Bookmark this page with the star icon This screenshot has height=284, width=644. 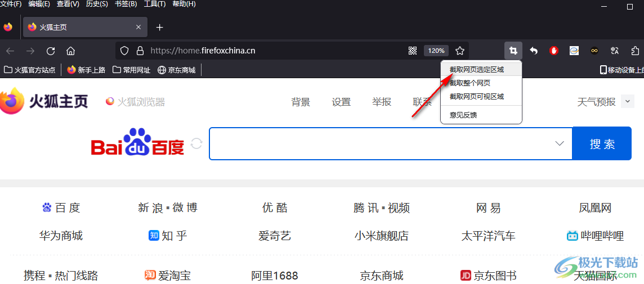tap(460, 51)
